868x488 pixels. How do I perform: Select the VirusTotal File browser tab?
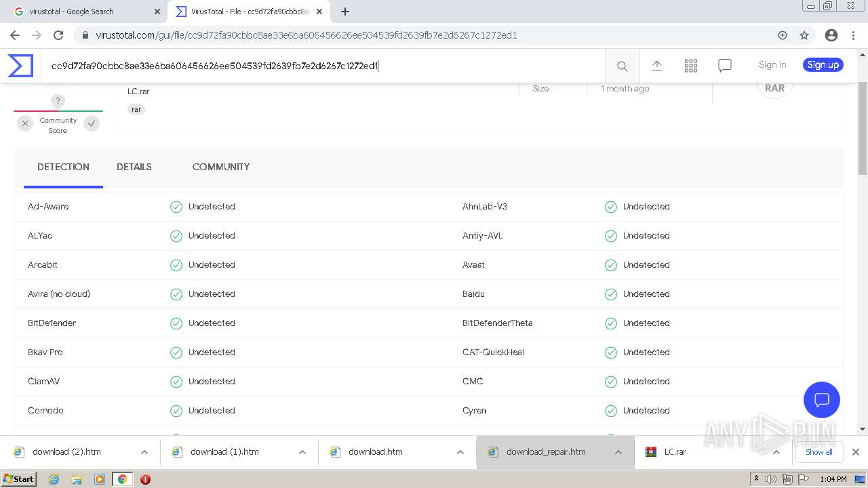[248, 12]
